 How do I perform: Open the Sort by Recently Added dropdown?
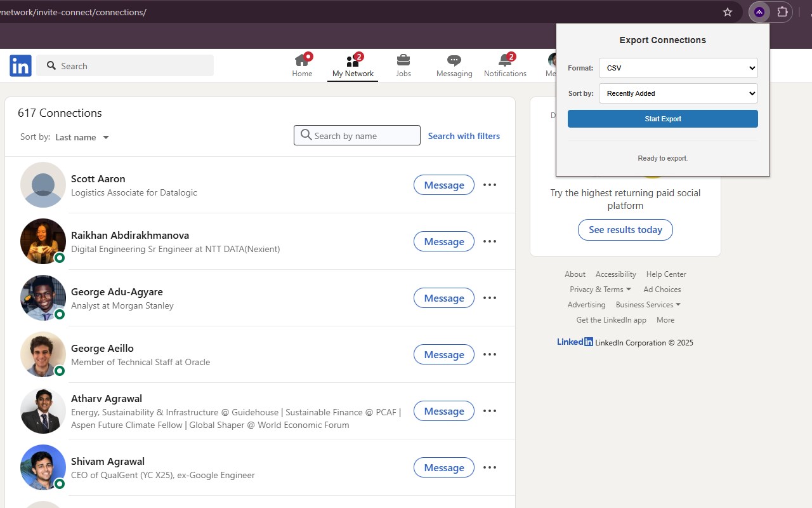point(678,93)
